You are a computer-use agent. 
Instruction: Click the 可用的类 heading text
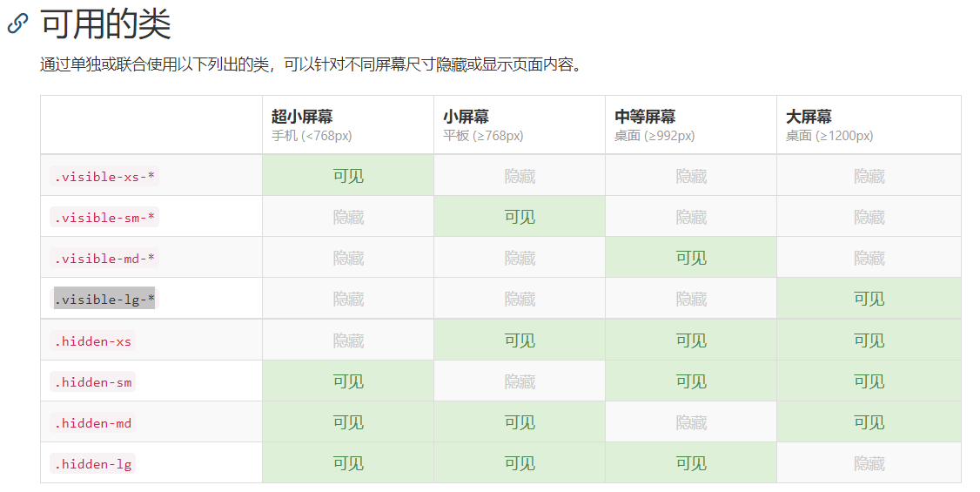tap(105, 24)
